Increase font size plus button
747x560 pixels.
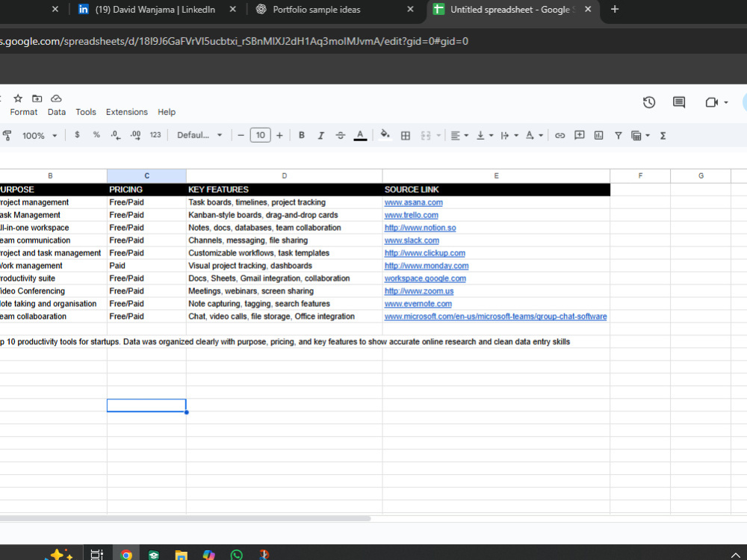279,136
